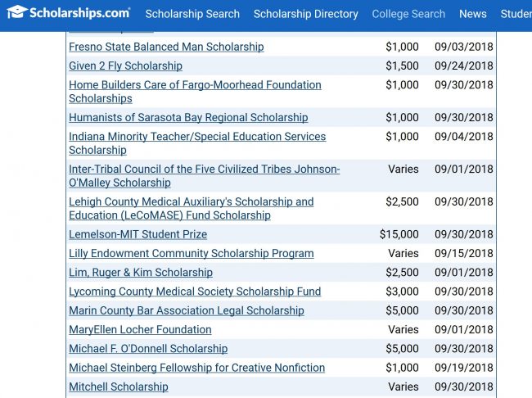
Task: Open Lycoming County Medical Society Scholarship Fund
Action: (x=195, y=292)
